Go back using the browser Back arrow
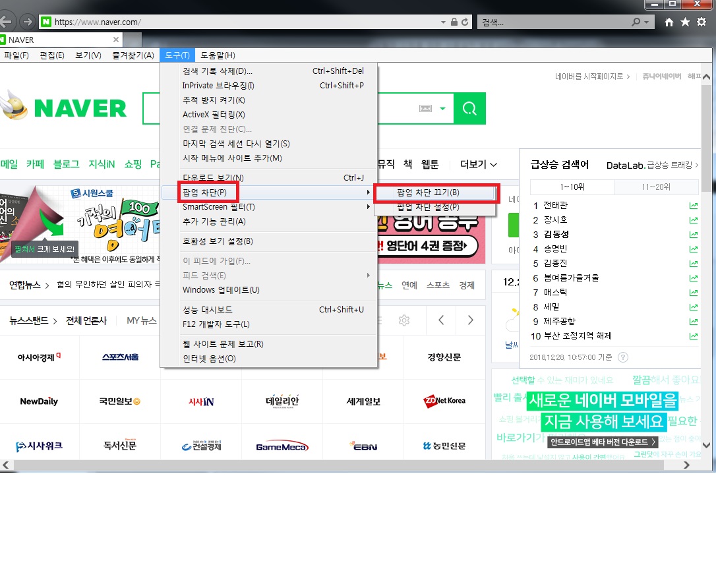The image size is (716, 588). (5, 22)
